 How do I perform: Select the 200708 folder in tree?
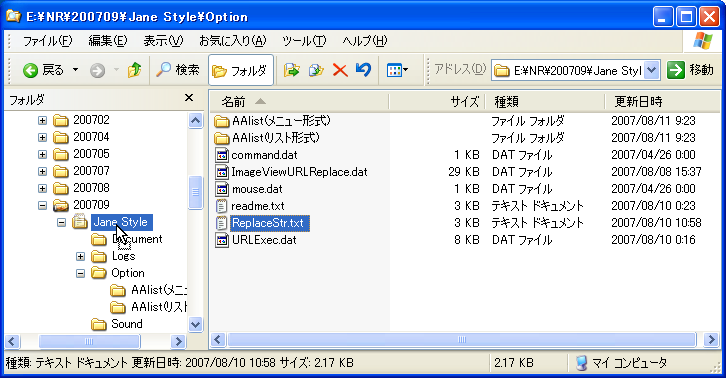(91, 188)
